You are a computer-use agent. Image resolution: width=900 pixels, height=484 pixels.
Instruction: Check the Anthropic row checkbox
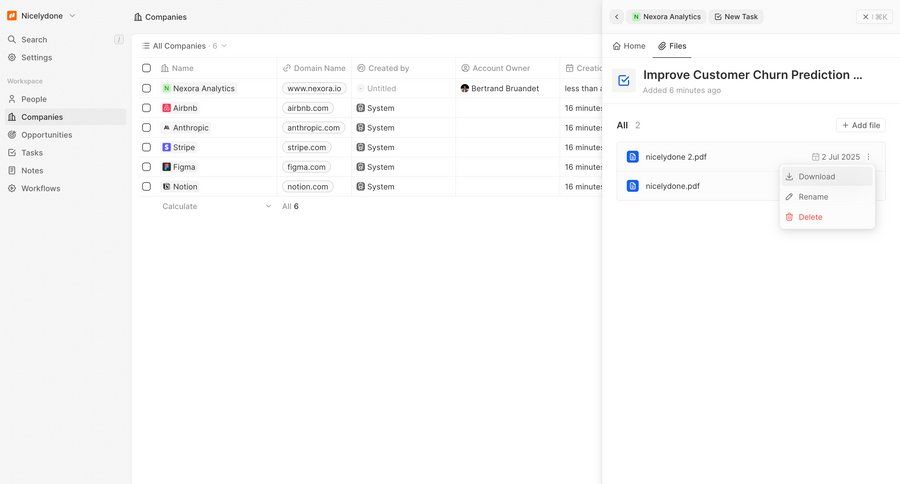point(146,127)
